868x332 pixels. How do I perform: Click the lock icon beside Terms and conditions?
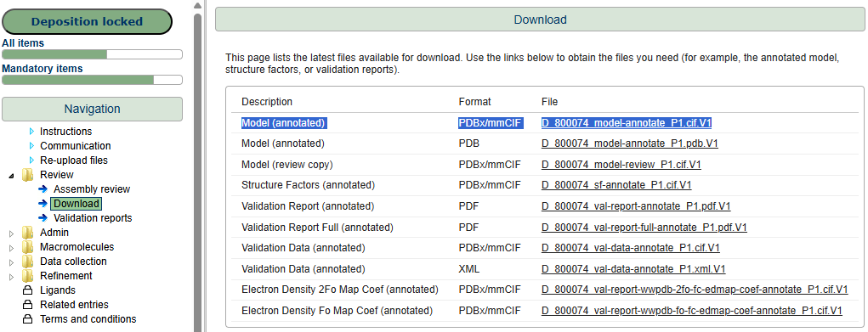point(27,318)
